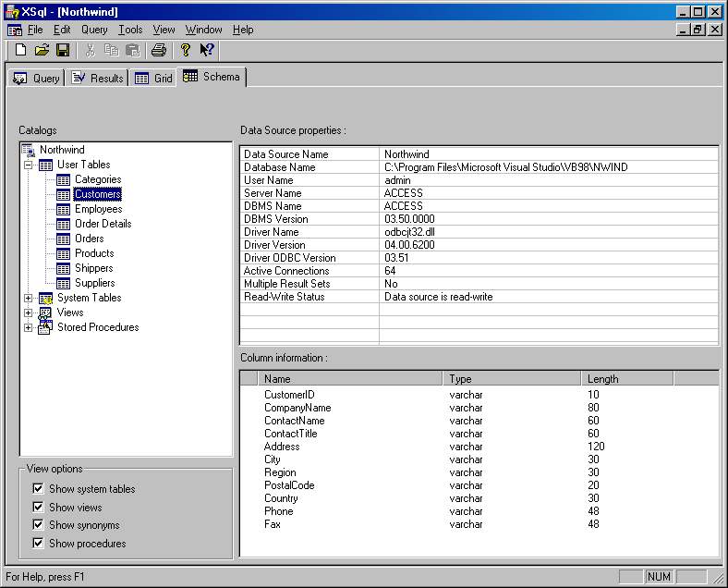The image size is (728, 588).
Task: Open the Window menu
Action: [204, 30]
